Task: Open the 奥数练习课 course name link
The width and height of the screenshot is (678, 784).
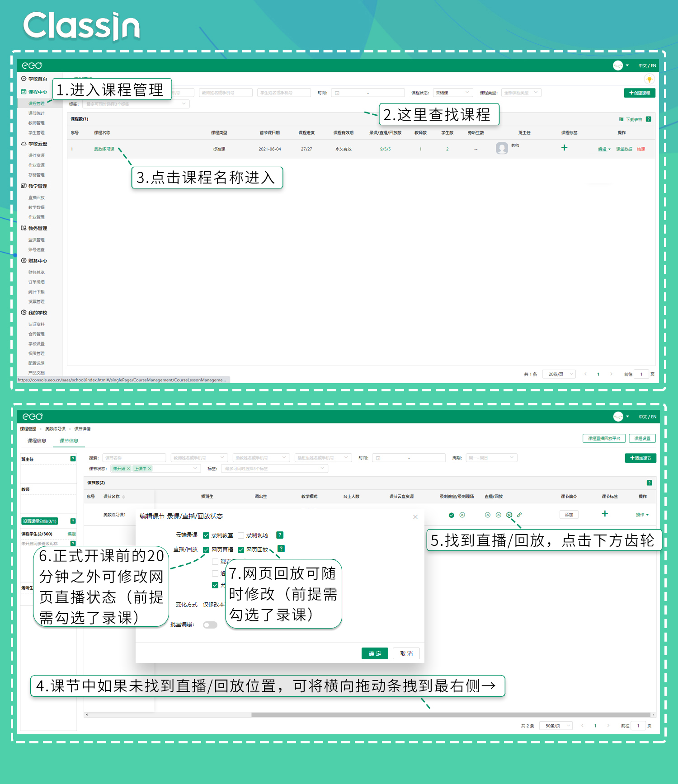Action: (x=104, y=149)
